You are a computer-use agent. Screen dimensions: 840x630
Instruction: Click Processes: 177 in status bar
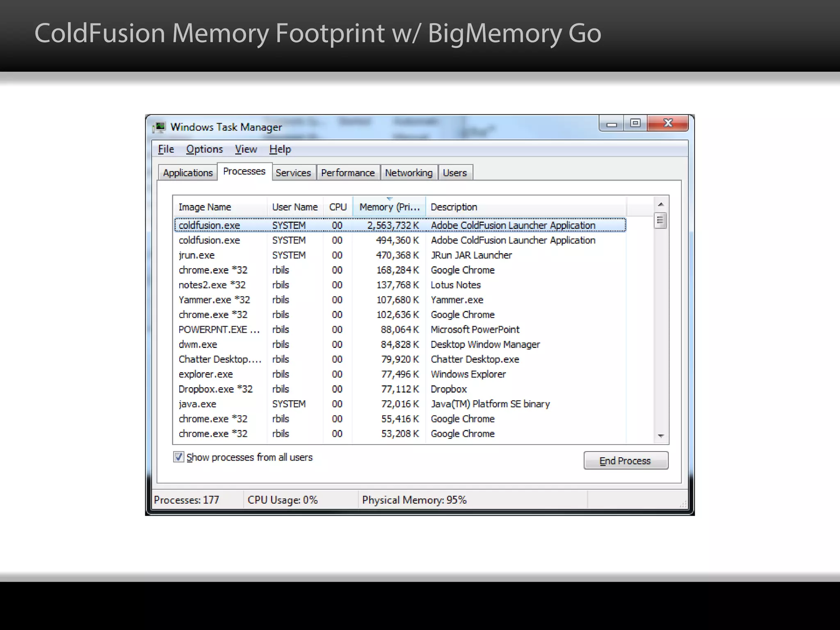tap(187, 500)
